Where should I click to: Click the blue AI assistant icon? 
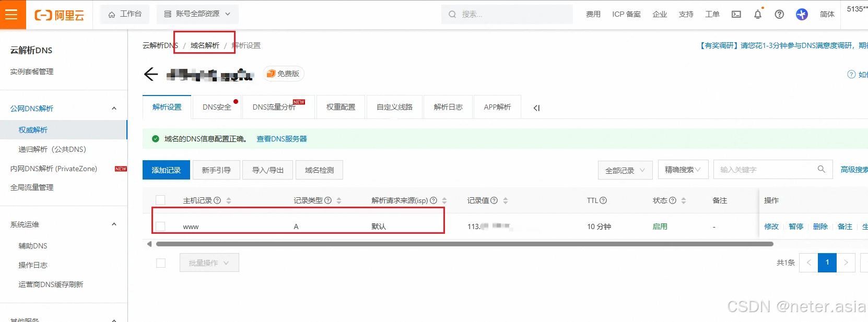coord(801,14)
